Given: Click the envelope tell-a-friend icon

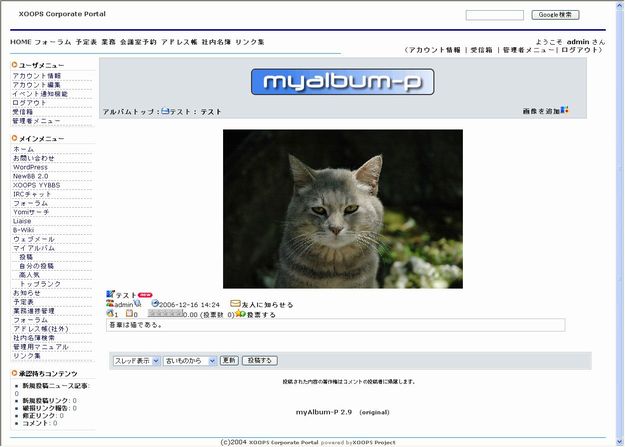Looking at the screenshot, I should coord(236,304).
